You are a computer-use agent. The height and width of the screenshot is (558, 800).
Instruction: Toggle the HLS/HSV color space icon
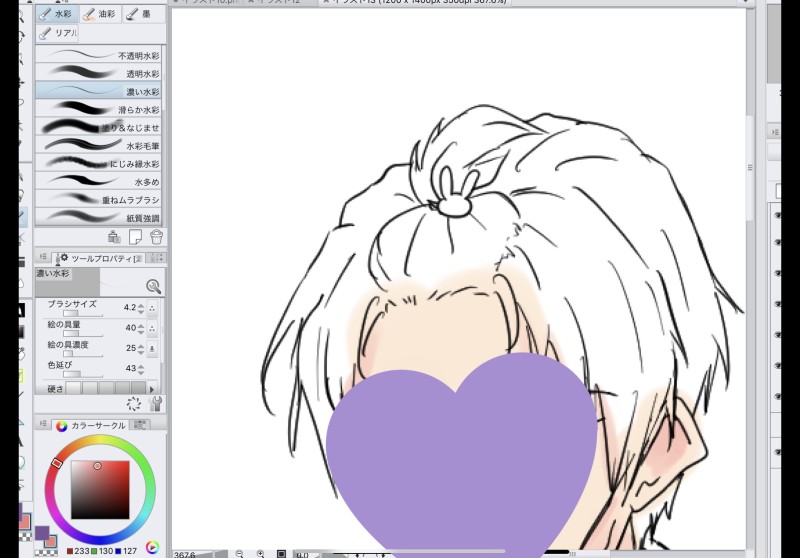click(152, 547)
